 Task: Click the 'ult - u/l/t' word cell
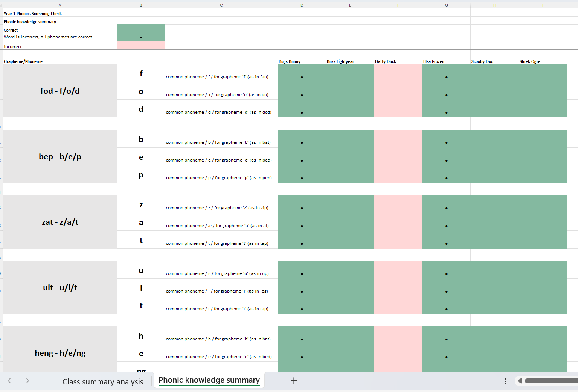60,287
